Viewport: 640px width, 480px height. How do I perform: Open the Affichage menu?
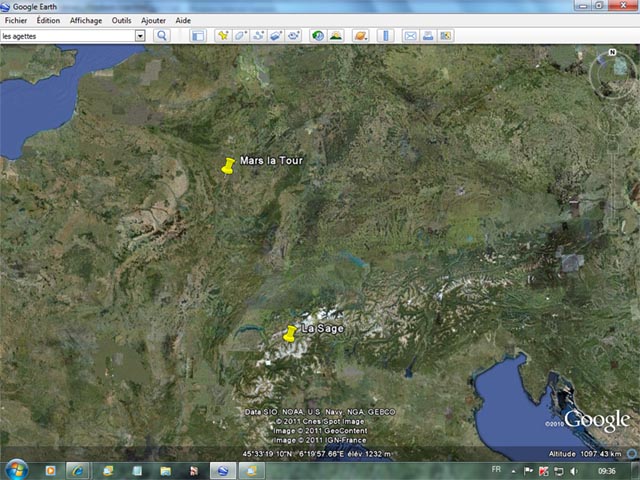(x=86, y=20)
